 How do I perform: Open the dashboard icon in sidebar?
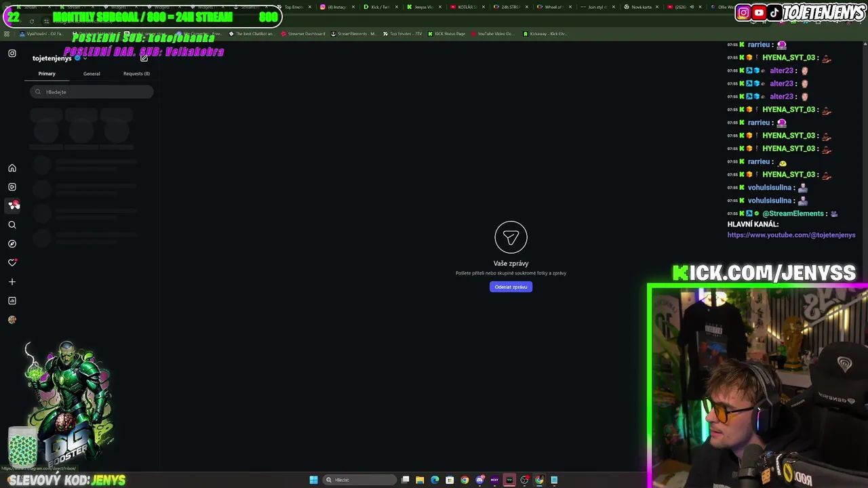point(12,300)
